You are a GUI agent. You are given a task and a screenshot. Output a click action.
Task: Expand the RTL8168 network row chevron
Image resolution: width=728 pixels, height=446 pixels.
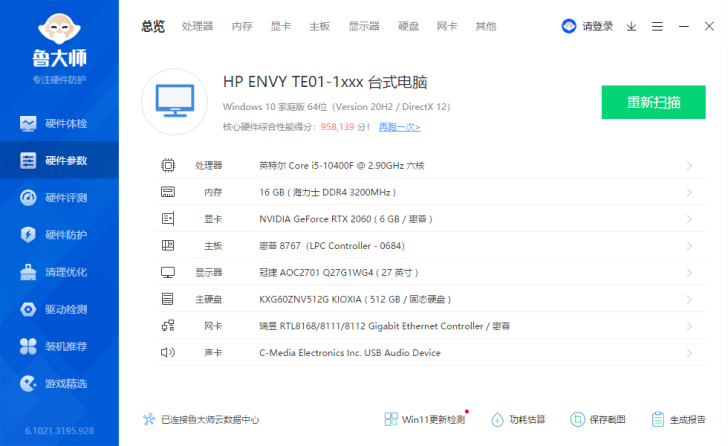[x=689, y=326]
